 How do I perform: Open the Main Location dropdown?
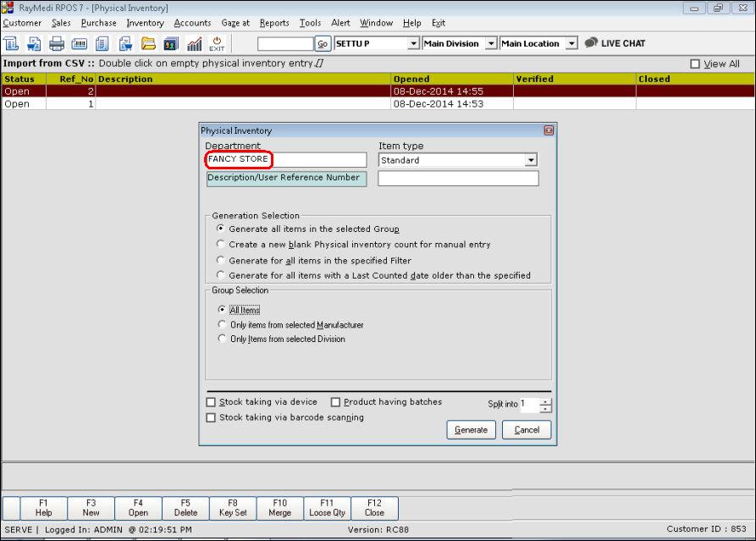point(571,43)
